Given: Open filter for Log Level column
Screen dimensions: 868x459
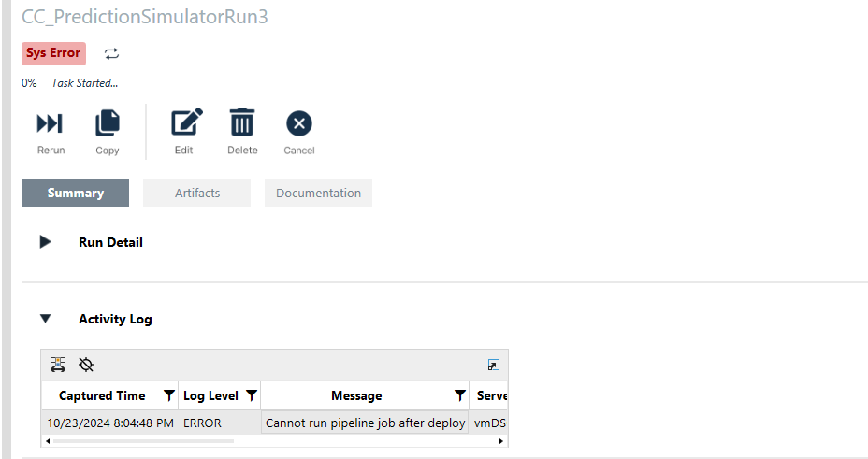Looking at the screenshot, I should click(251, 395).
